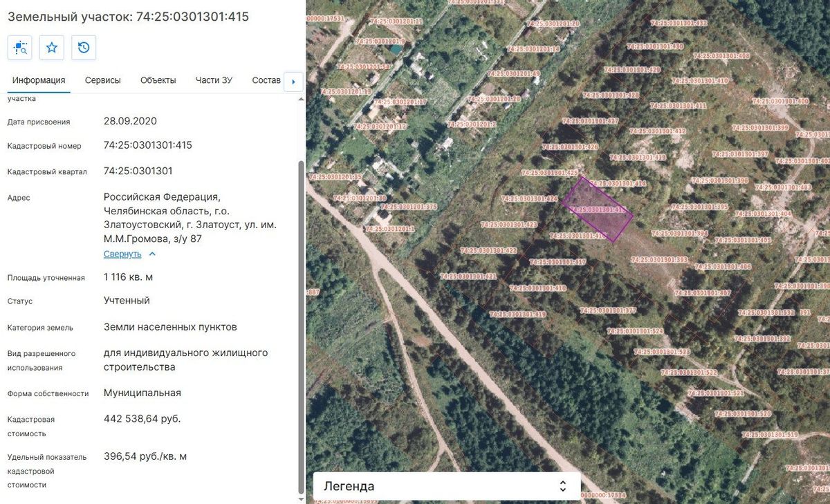Screen dimensions: 830x504
Task: Open the Объекты tab
Action: pyautogui.click(x=158, y=80)
